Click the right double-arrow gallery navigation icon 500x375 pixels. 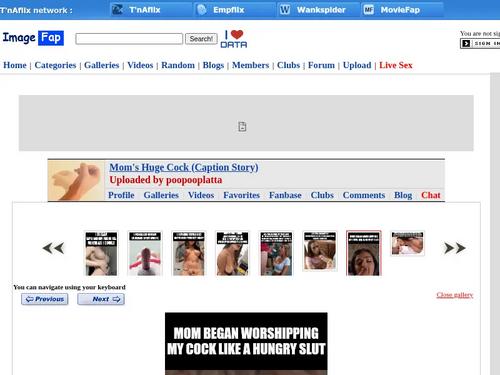click(455, 248)
